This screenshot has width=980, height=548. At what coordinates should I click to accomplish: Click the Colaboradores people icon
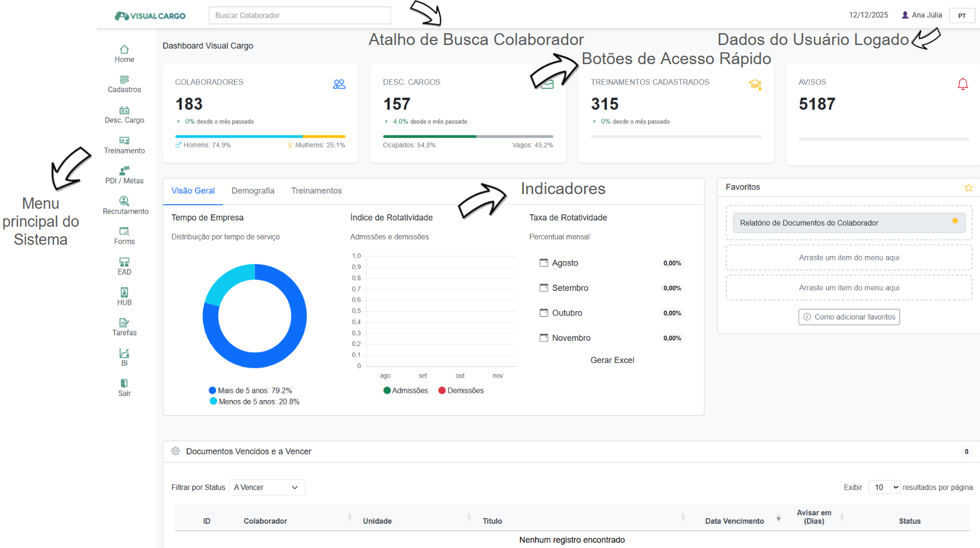(339, 84)
